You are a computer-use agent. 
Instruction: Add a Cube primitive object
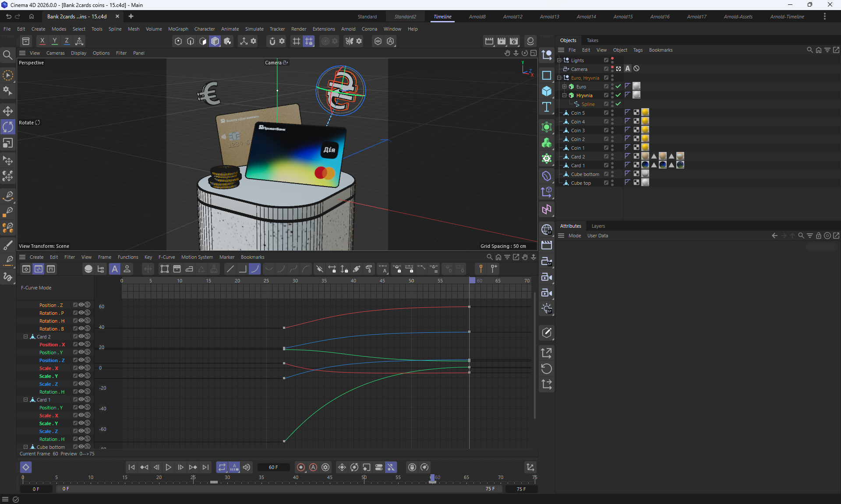546,91
